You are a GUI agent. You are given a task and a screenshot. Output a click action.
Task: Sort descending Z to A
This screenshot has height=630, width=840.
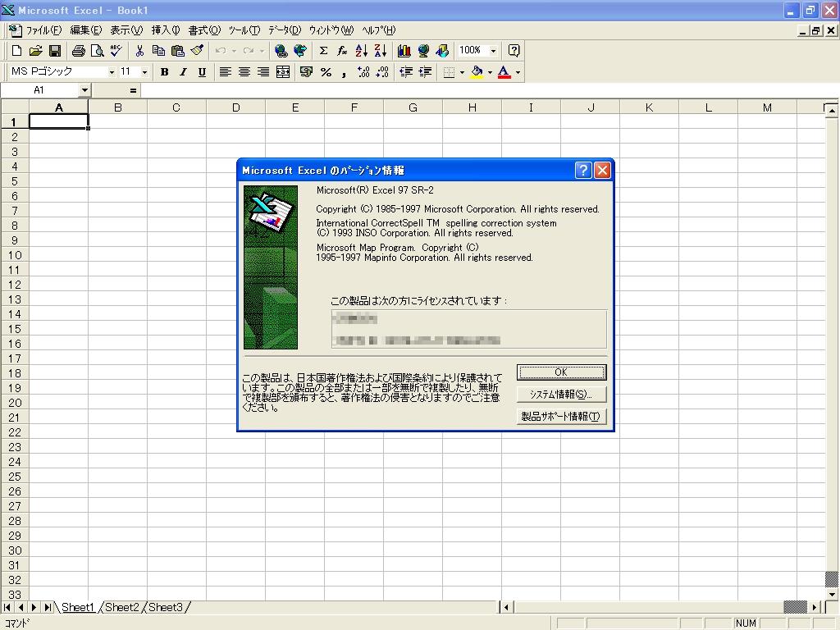[x=381, y=51]
